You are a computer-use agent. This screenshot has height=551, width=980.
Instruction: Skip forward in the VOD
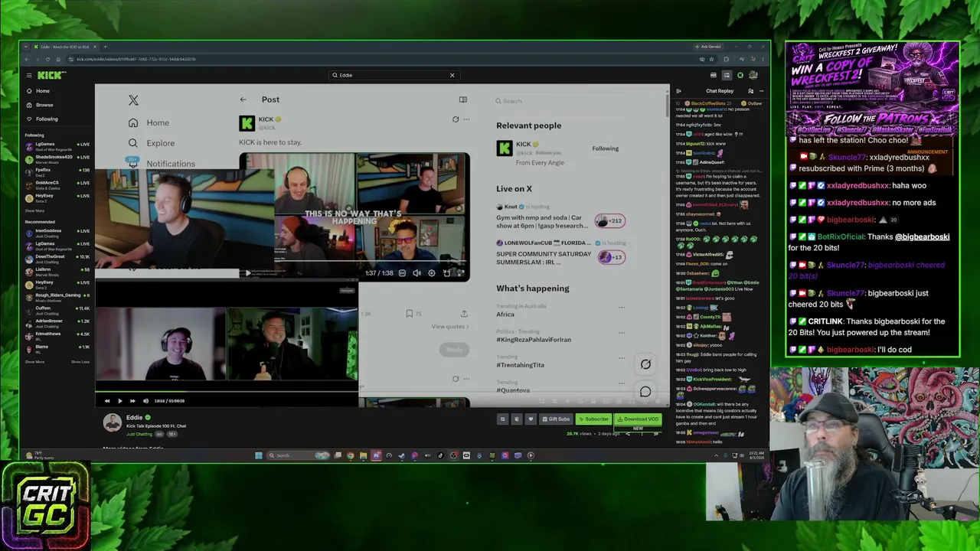[x=132, y=400]
